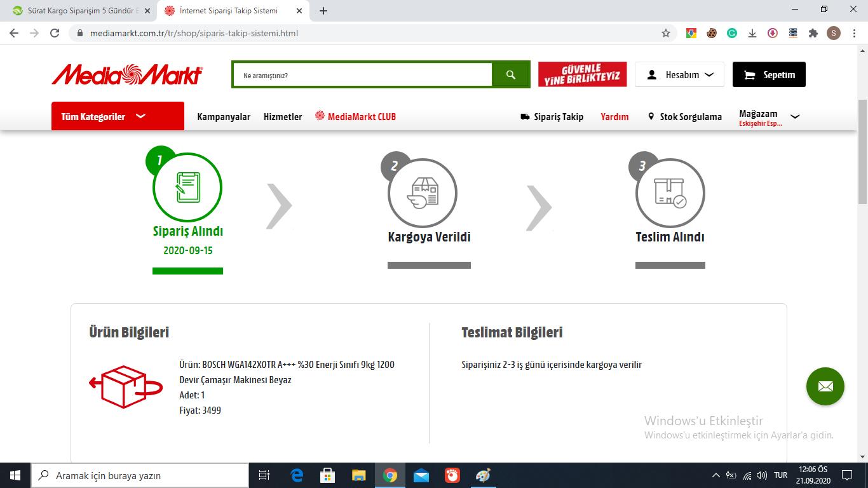Click the Fiyat: 3499 text
The width and height of the screenshot is (868, 488).
pyautogui.click(x=200, y=410)
